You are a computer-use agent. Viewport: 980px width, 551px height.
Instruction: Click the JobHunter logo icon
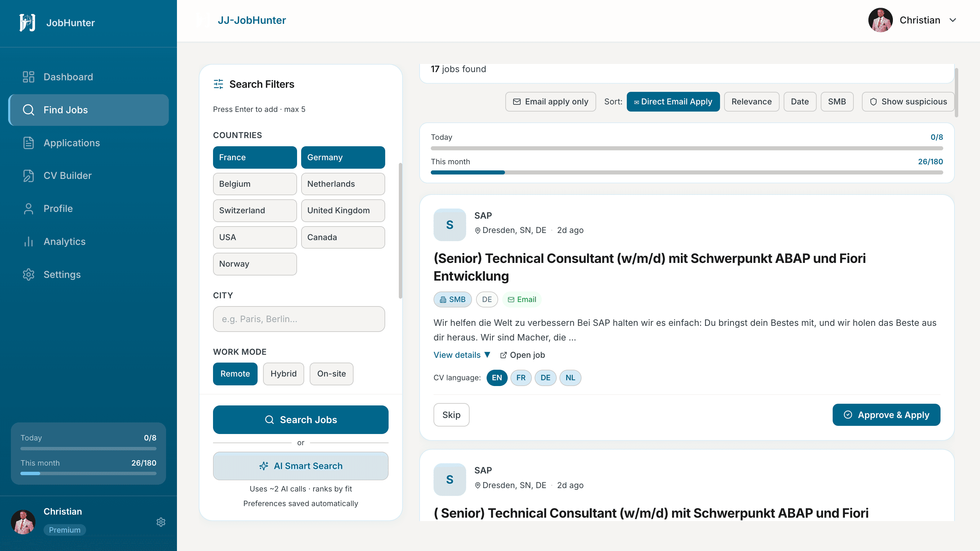(27, 22)
